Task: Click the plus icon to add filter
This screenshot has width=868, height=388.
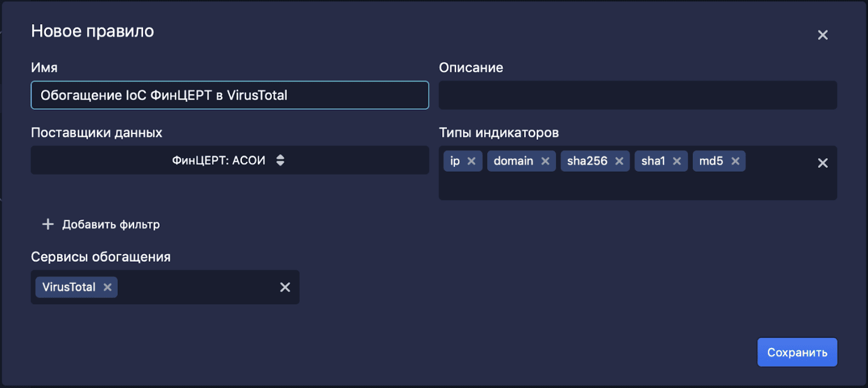Action: [48, 224]
